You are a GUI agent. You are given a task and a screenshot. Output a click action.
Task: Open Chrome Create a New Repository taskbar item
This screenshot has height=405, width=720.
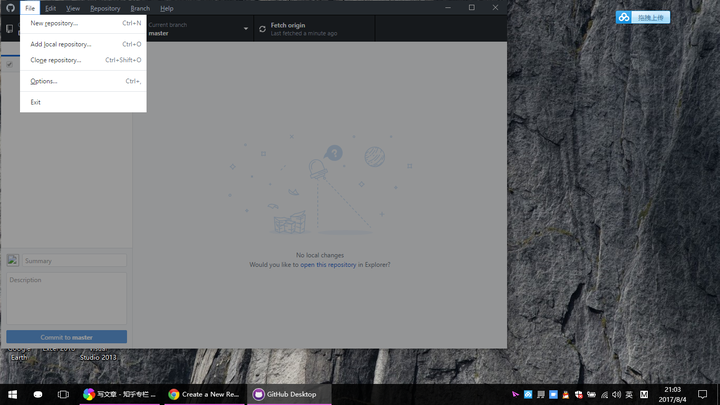pos(205,394)
